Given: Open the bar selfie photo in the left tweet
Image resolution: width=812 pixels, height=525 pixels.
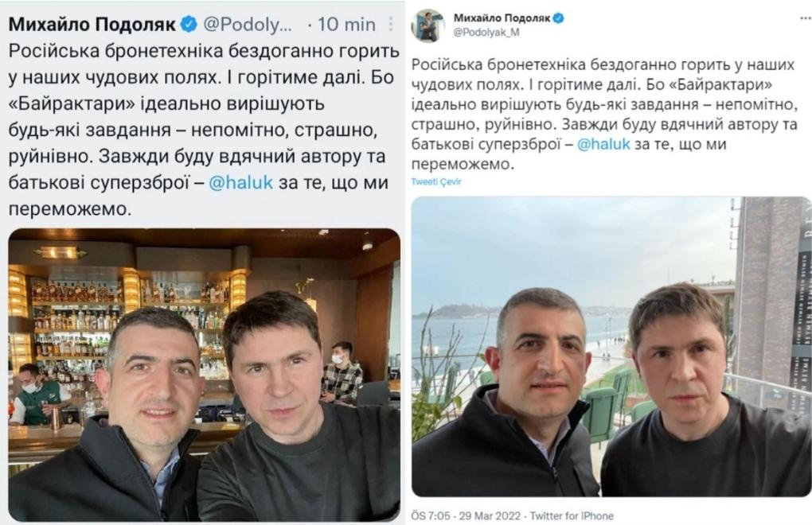Looking at the screenshot, I should [204, 375].
